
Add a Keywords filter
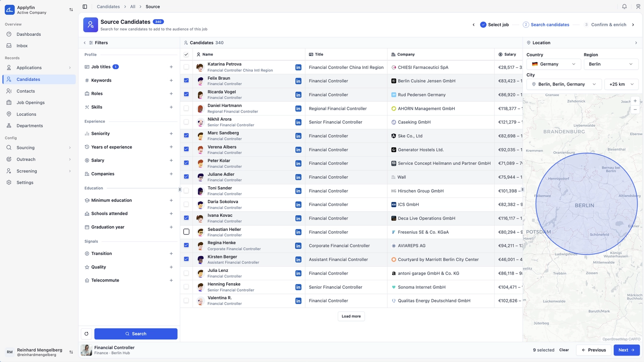(x=171, y=80)
